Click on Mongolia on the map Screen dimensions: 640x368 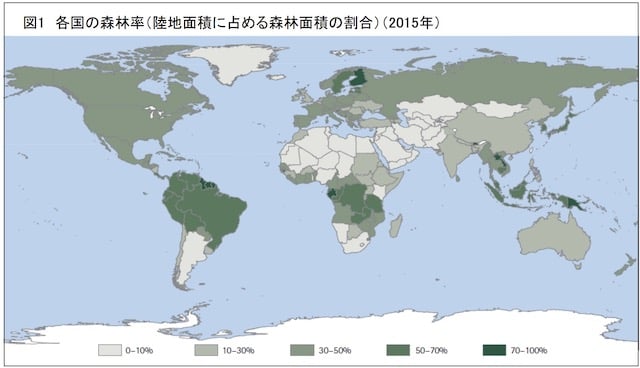coord(499,109)
